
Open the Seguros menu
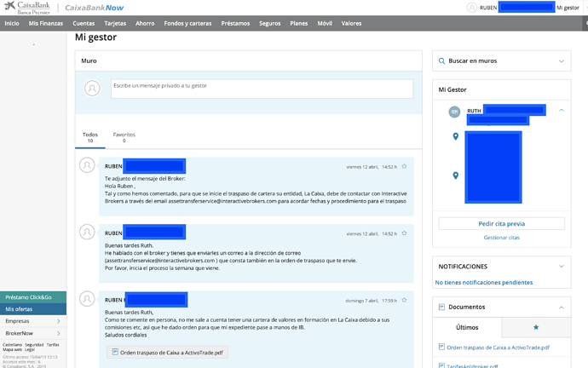(269, 23)
